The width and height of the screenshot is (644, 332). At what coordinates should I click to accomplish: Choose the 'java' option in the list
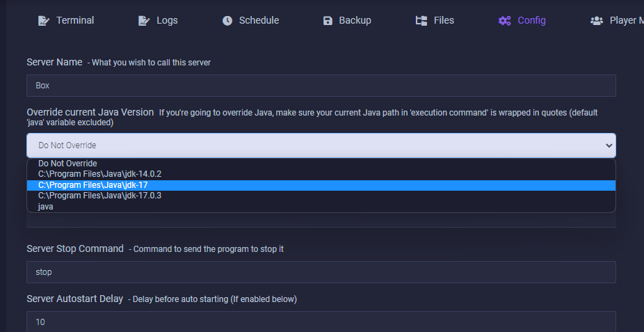46,207
